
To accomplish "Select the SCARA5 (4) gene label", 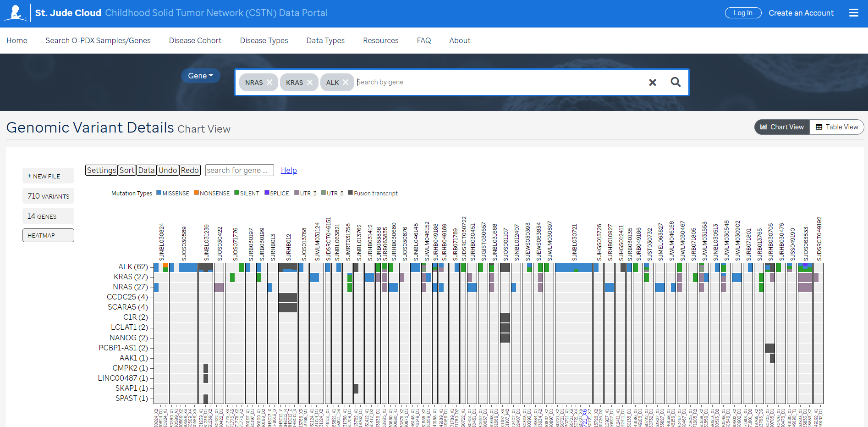I will click(128, 307).
